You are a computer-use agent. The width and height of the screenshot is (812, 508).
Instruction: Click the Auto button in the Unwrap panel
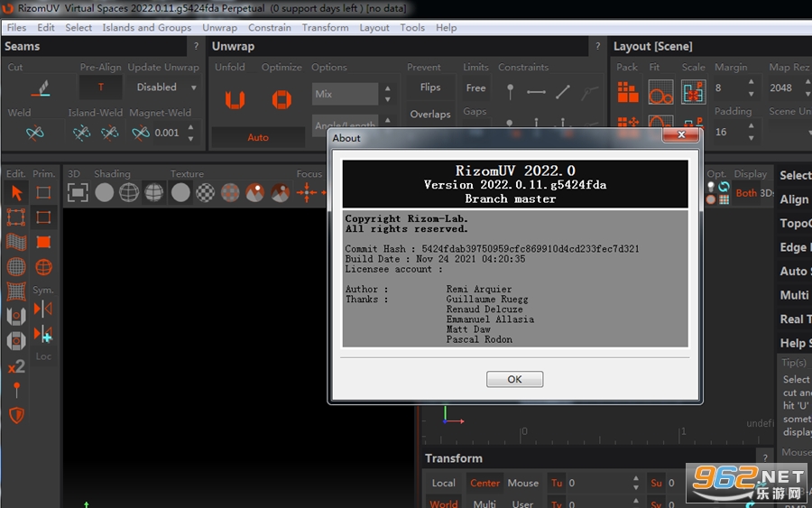pos(258,137)
